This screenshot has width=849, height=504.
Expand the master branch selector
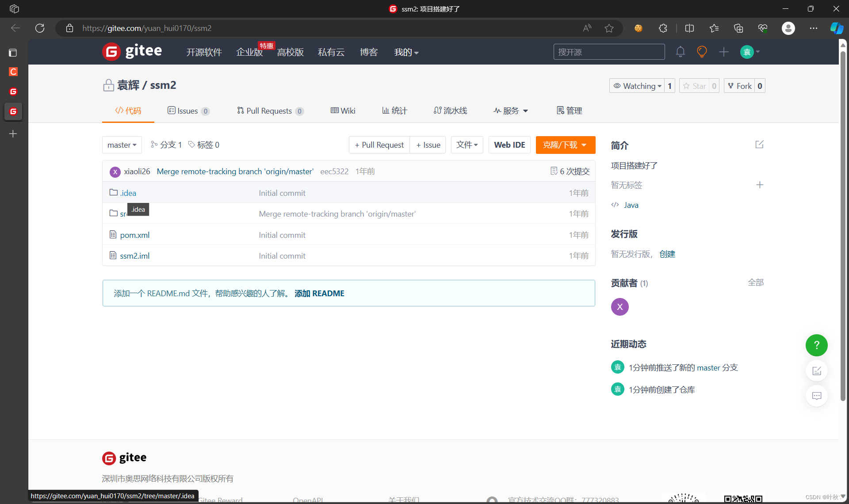tap(122, 145)
